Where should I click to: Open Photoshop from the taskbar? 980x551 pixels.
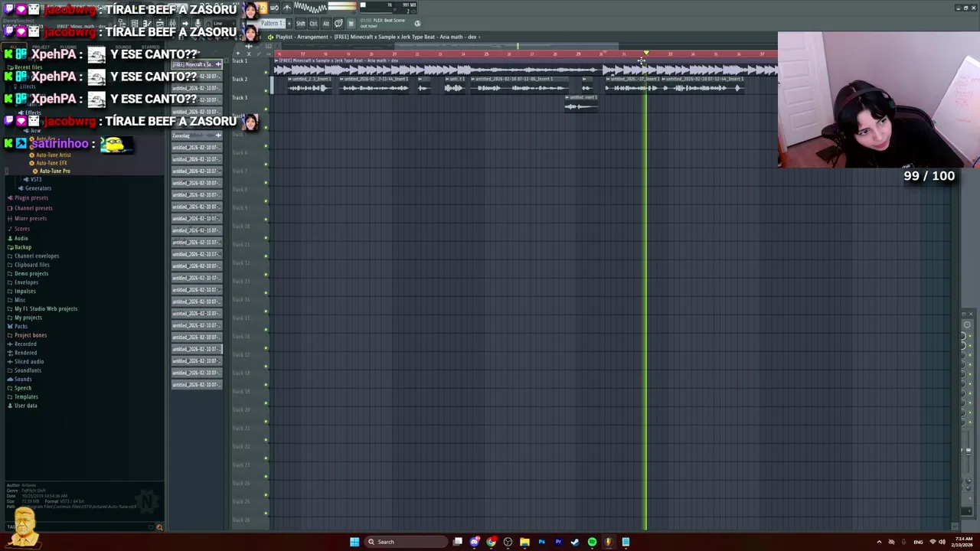(x=541, y=542)
